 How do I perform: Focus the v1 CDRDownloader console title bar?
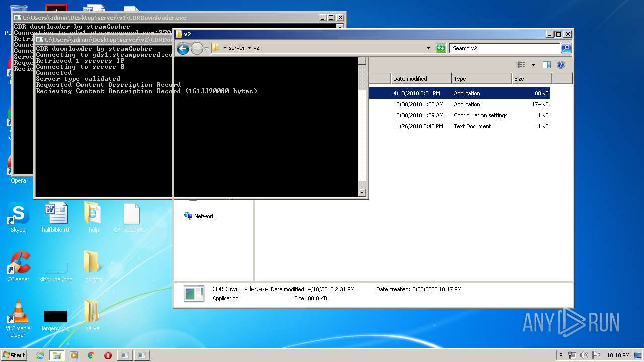point(166,18)
